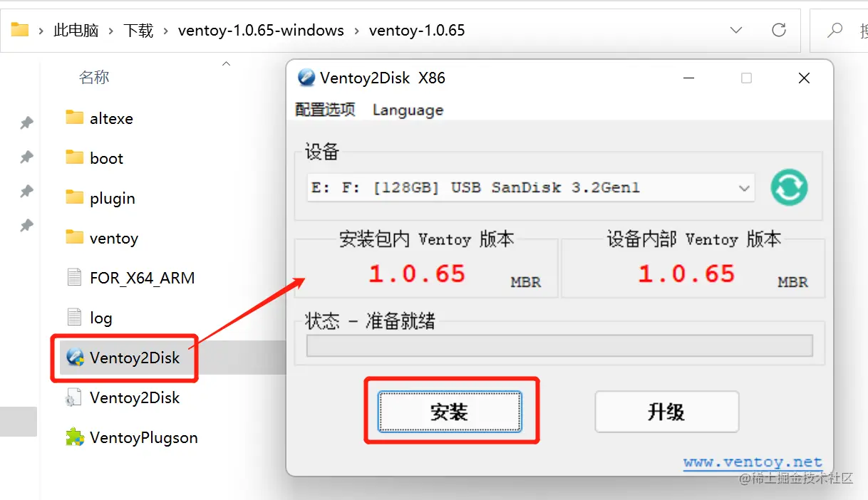
Task: Select the ventoy folder
Action: click(x=102, y=238)
